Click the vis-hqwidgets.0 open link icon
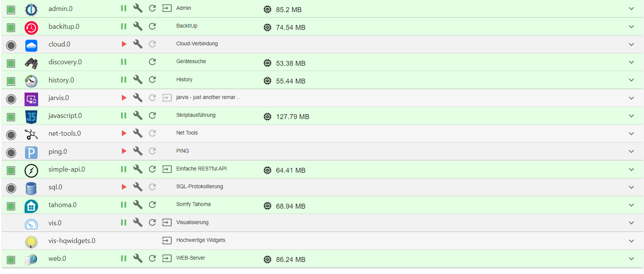This screenshot has height=274, width=644. point(167,240)
